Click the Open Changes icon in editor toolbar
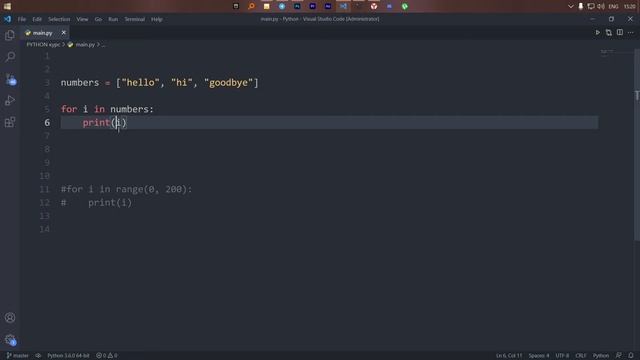Image resolution: width=640 pixels, height=360 pixels. pos(609,33)
